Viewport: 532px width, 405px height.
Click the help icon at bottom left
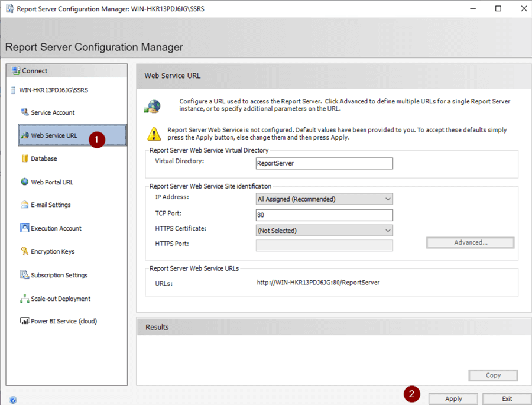point(13,400)
